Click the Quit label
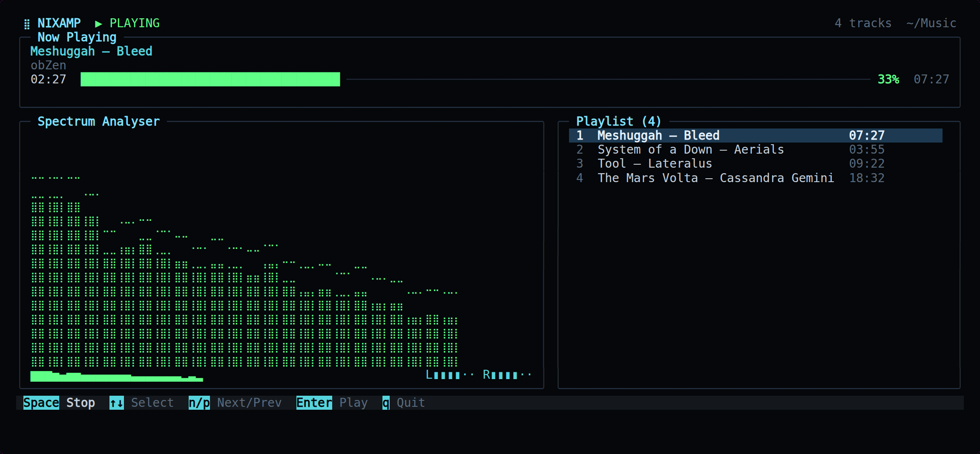The height and width of the screenshot is (454, 980). [411, 403]
